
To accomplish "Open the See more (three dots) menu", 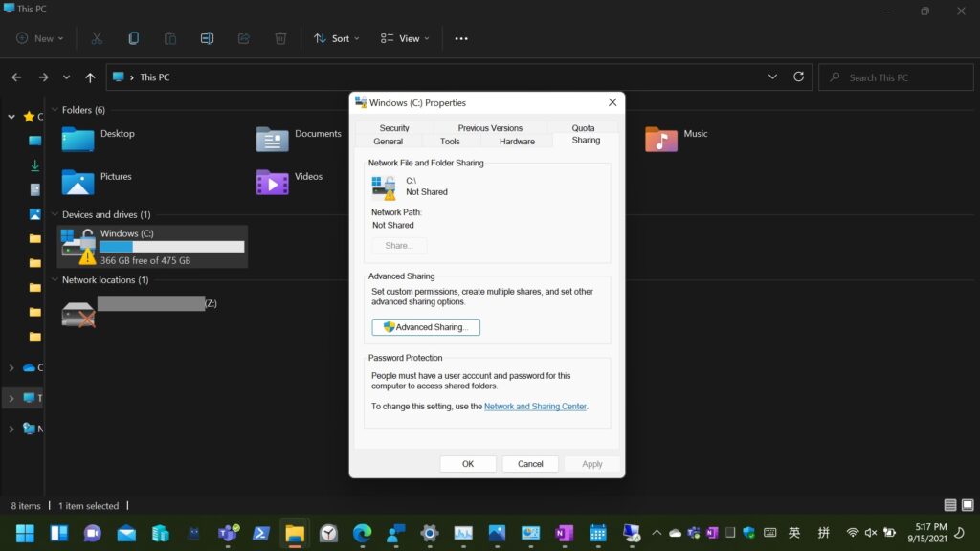I will 461,38.
